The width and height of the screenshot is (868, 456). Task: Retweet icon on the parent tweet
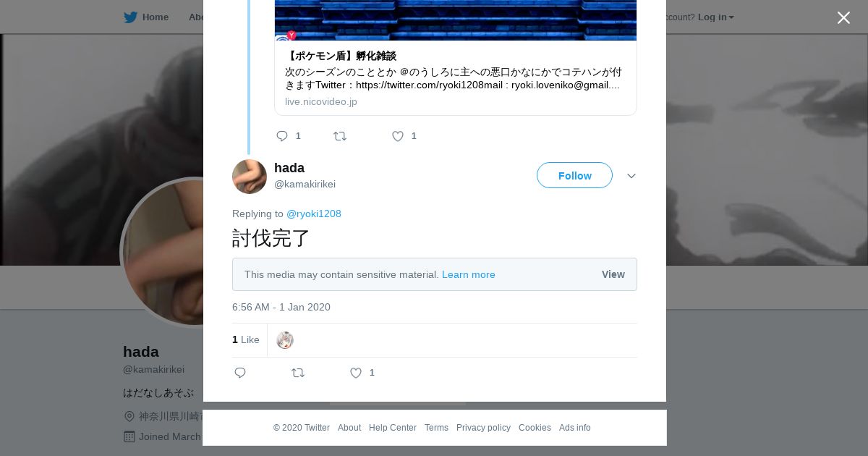pos(340,136)
